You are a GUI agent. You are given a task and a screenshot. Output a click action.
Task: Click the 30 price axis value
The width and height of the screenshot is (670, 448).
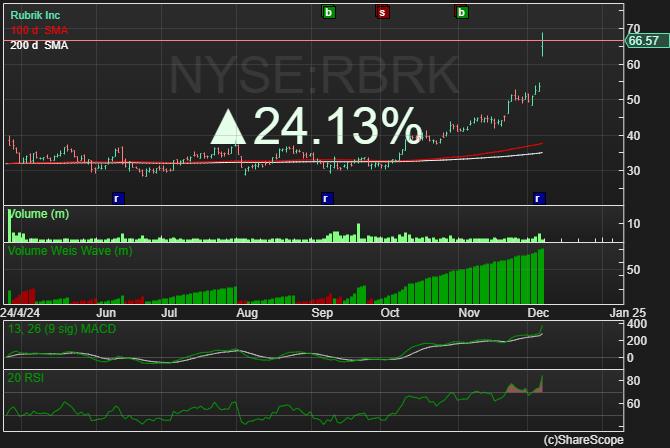[x=633, y=171]
